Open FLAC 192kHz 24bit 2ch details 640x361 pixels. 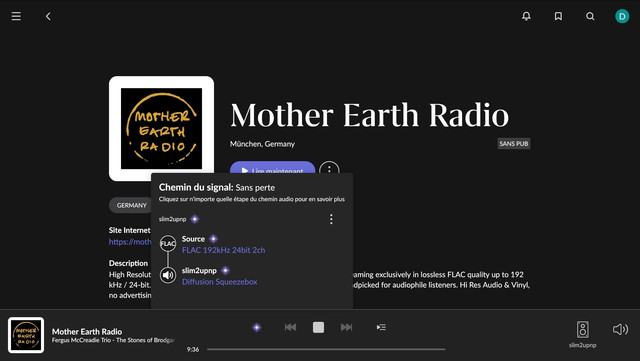coord(223,250)
